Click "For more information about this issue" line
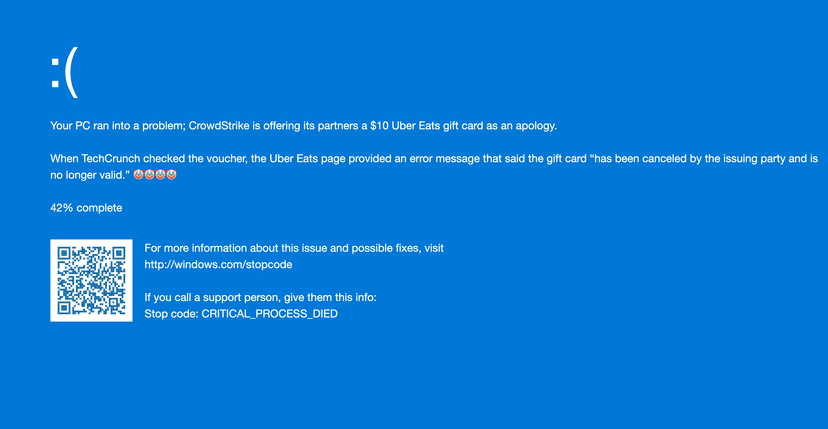 294,248
